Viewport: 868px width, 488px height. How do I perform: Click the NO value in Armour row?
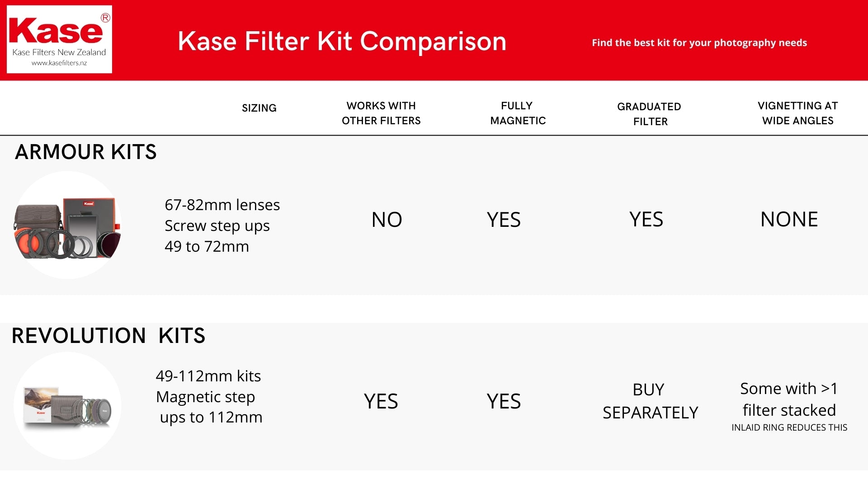(x=387, y=220)
